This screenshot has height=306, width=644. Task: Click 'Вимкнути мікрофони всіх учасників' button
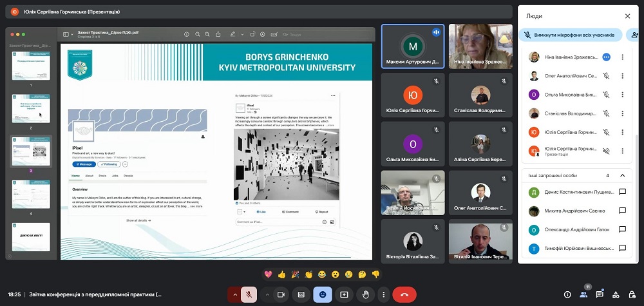click(x=570, y=35)
